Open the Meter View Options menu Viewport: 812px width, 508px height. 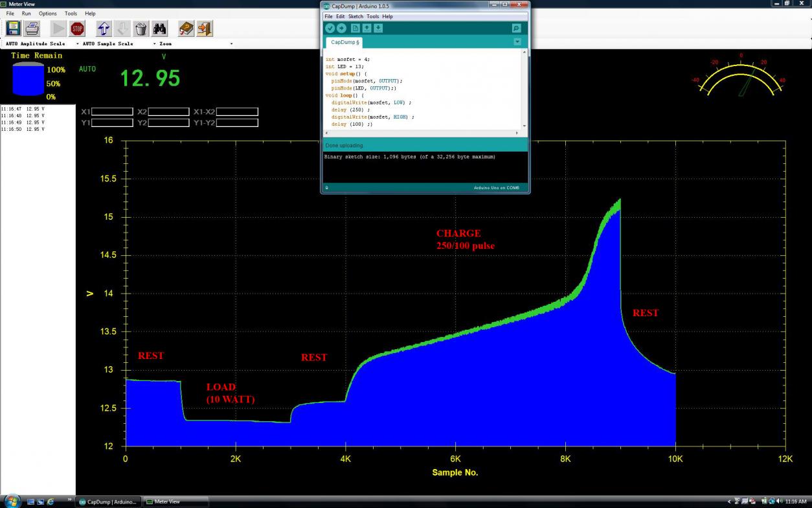[x=48, y=13]
